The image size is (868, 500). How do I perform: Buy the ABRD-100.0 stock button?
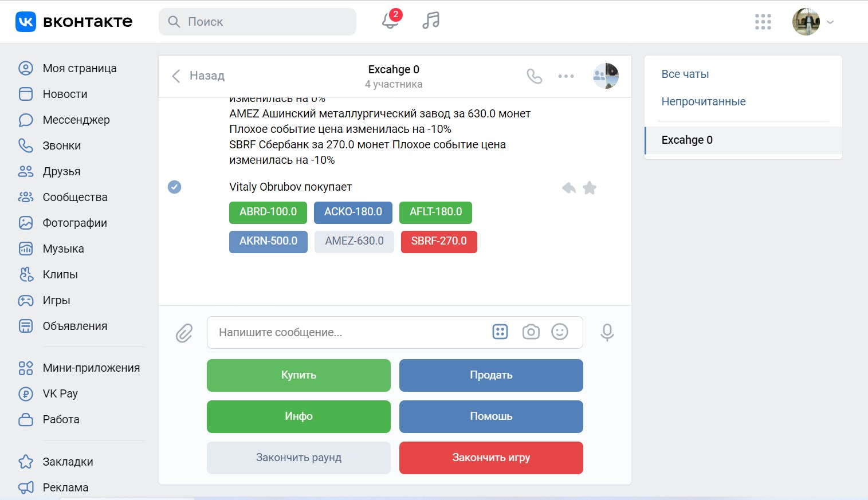click(x=268, y=212)
